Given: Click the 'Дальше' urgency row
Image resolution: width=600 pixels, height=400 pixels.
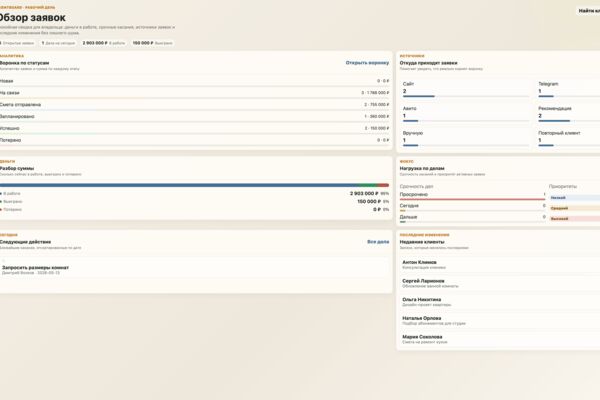Looking at the screenshot, I should [x=473, y=218].
